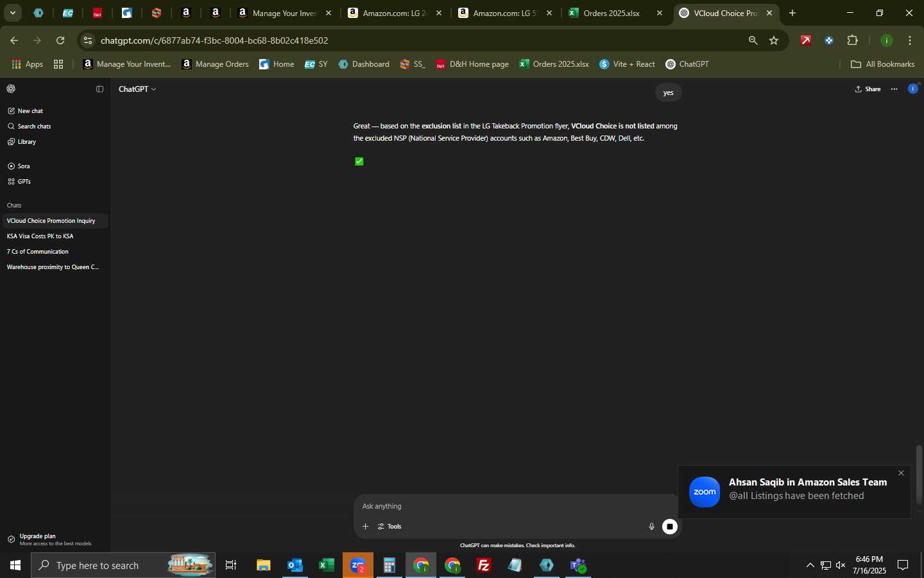This screenshot has width=924, height=578.
Task: Open the Apps bookmark shortcut
Action: [28, 64]
